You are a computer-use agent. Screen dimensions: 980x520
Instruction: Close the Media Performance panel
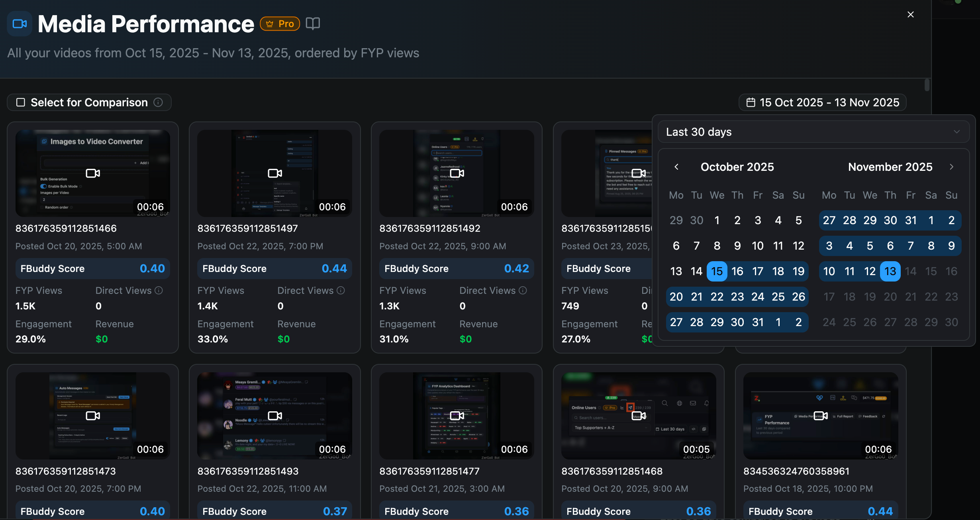tap(910, 15)
